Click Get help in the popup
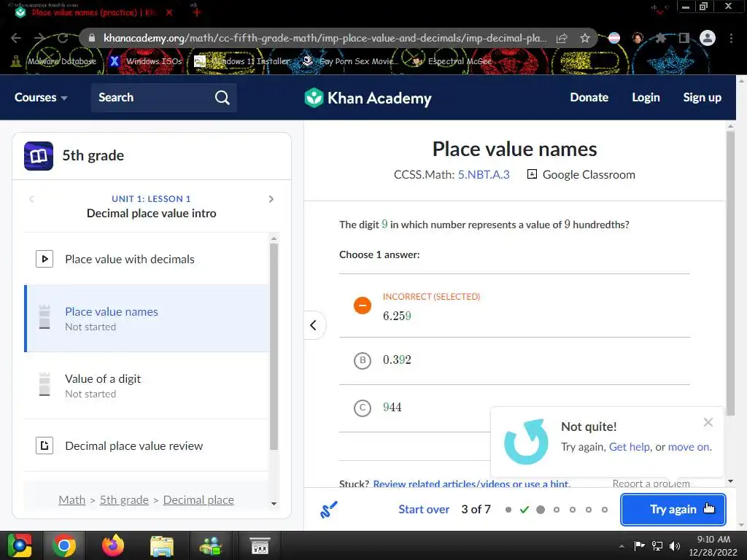 630,447
